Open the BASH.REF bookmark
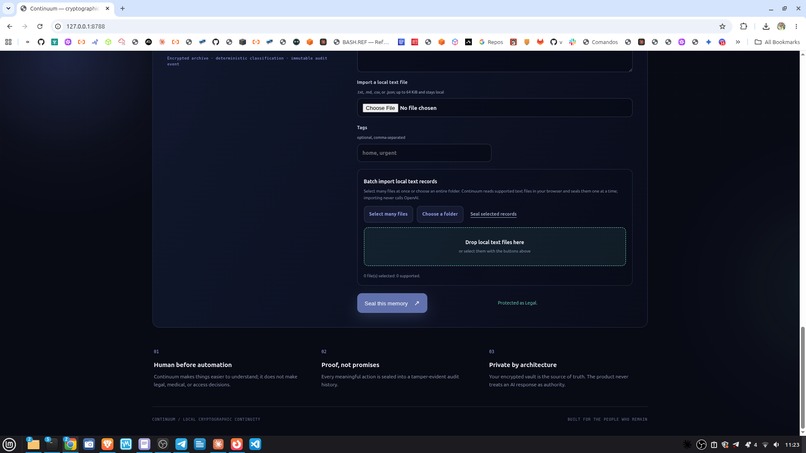This screenshot has width=806, height=453. [361, 42]
